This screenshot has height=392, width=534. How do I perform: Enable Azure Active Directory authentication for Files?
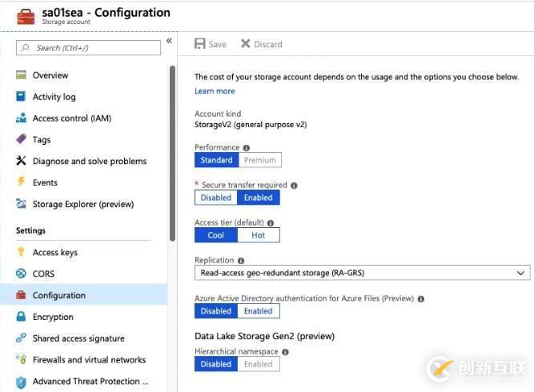(259, 311)
